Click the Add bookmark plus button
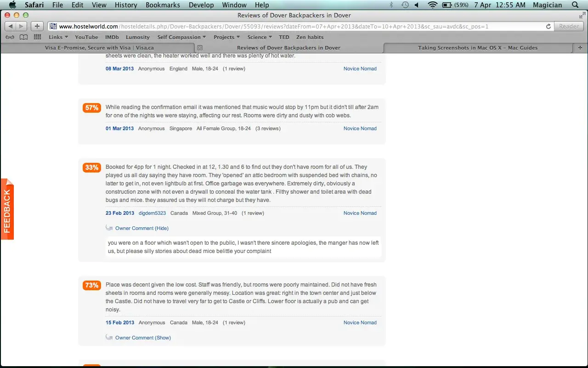588x368 pixels. coord(37,26)
